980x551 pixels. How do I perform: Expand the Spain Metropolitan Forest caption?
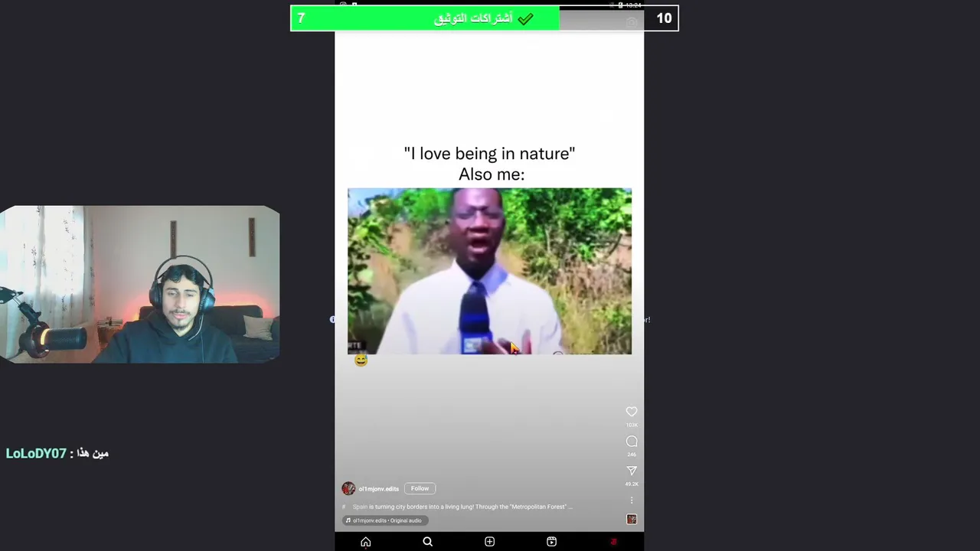click(462, 507)
